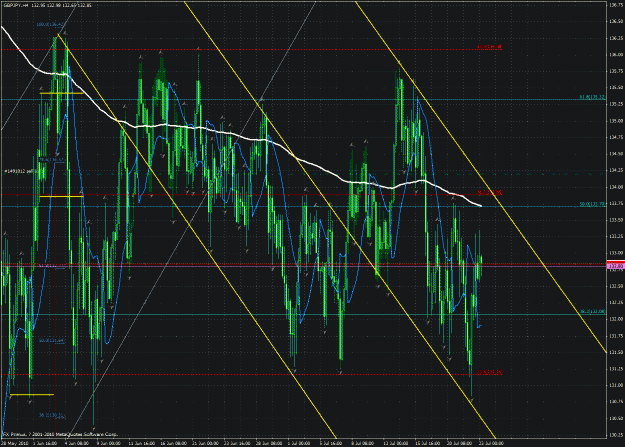This screenshot has height=447, width=625.
Task: Click the 5 Jul 16:00 time label
Action: [x=331, y=443]
